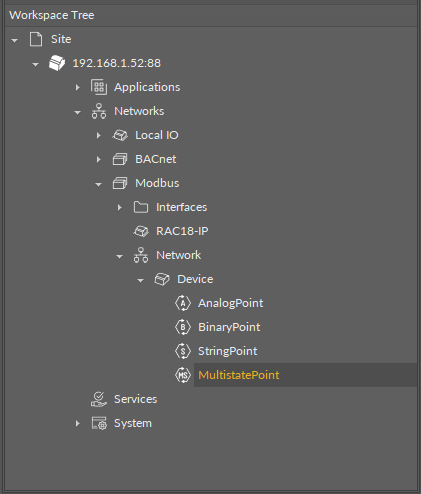Viewport: 421px width, 494px height.
Task: Select the StringPoint tree item
Action: pyautogui.click(x=227, y=351)
